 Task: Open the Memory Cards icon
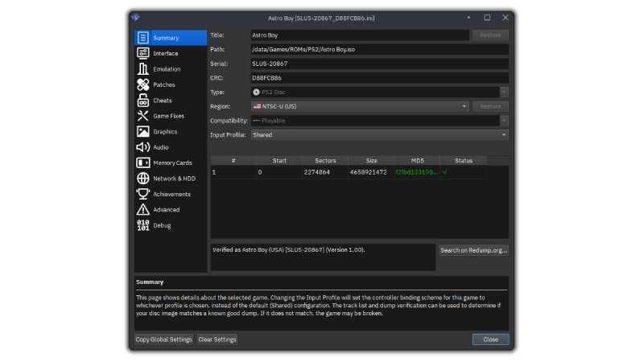(143, 162)
